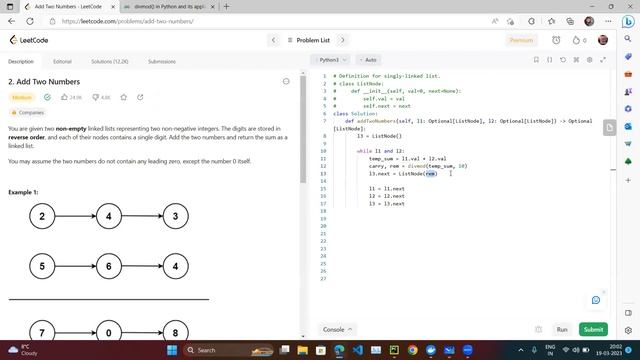Open File Explorer from taskbar
This screenshot has width=640, height=360.
pyautogui.click(x=302, y=350)
